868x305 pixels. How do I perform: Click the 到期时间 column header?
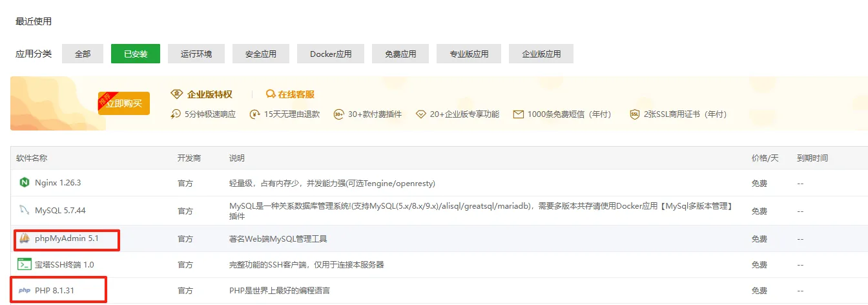[x=812, y=158]
